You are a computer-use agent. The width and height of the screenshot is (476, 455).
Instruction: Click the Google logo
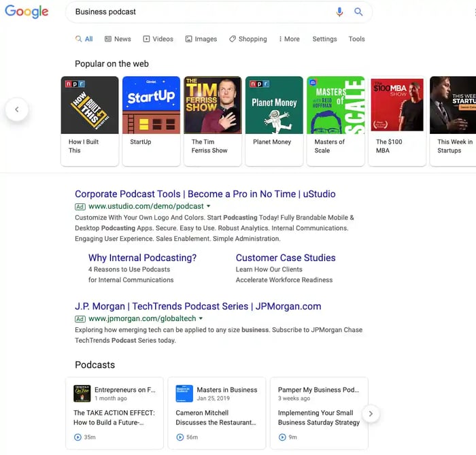click(27, 12)
